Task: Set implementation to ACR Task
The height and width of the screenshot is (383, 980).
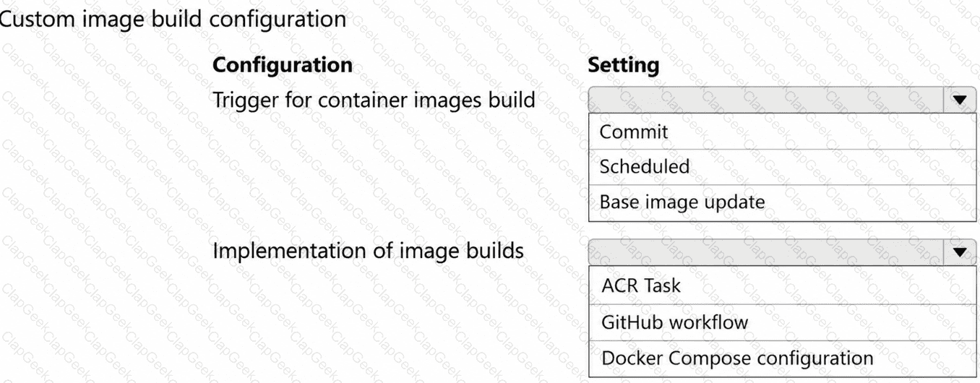Action: tap(783, 285)
